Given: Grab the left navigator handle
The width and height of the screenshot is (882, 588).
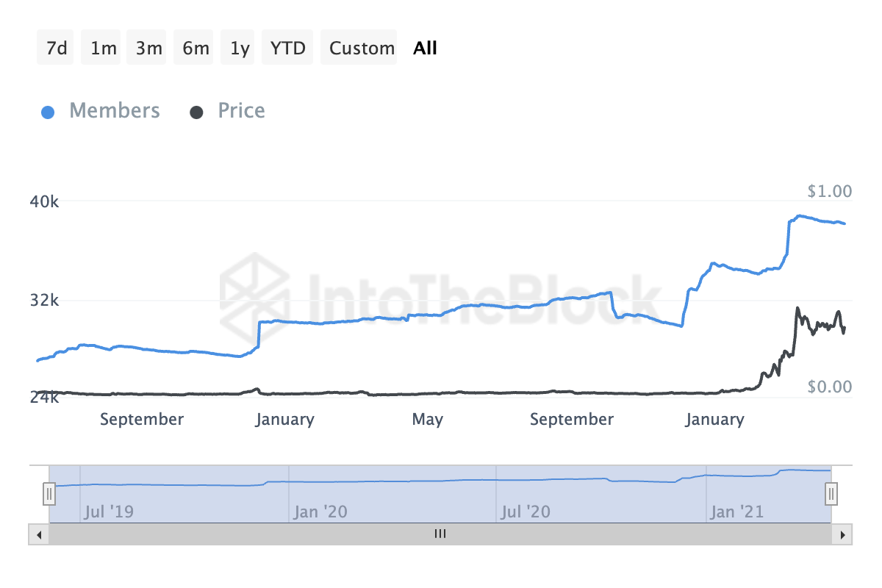Looking at the screenshot, I should 49,493.
